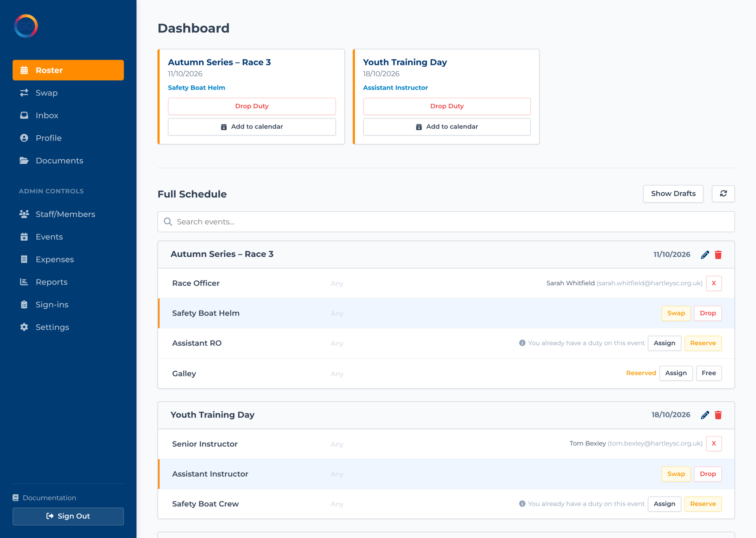756x538 pixels.
Task: Click the Settings gear icon
Action: pos(24,327)
